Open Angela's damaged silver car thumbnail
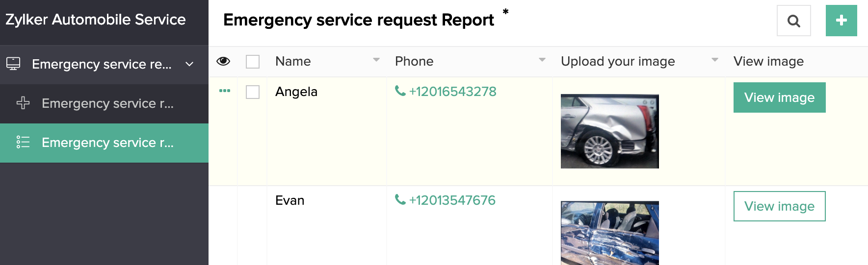868x265 pixels. (609, 131)
